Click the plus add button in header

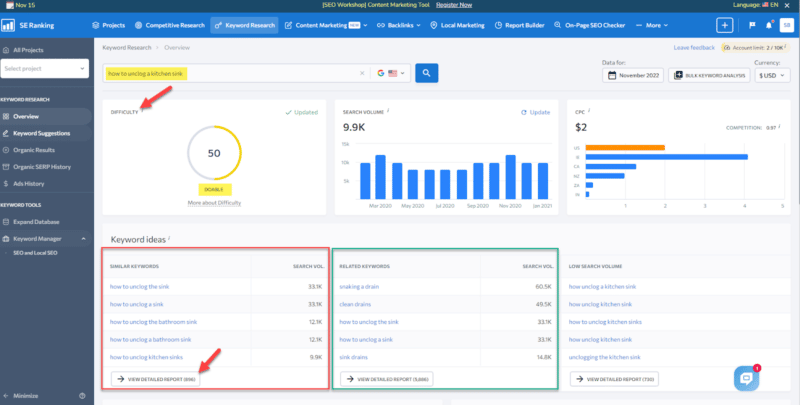pos(724,25)
